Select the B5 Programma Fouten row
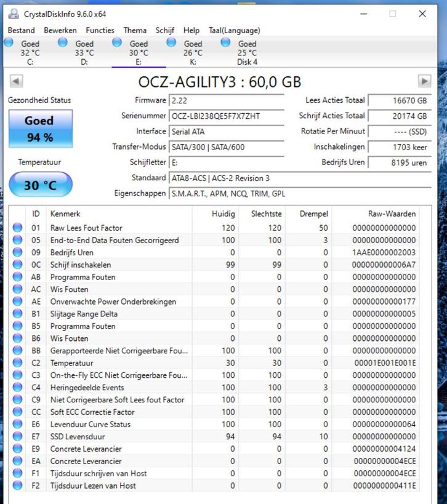447x504 pixels. [x=214, y=326]
